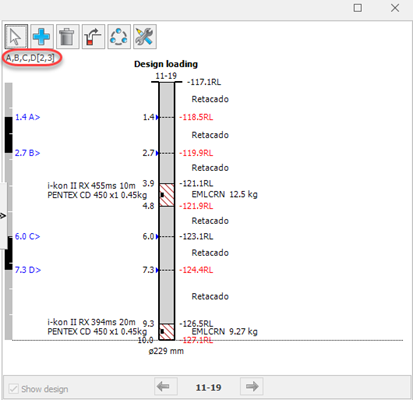Open the wrench and screwdriver tools icon
The image size is (413, 400).
pyautogui.click(x=144, y=36)
